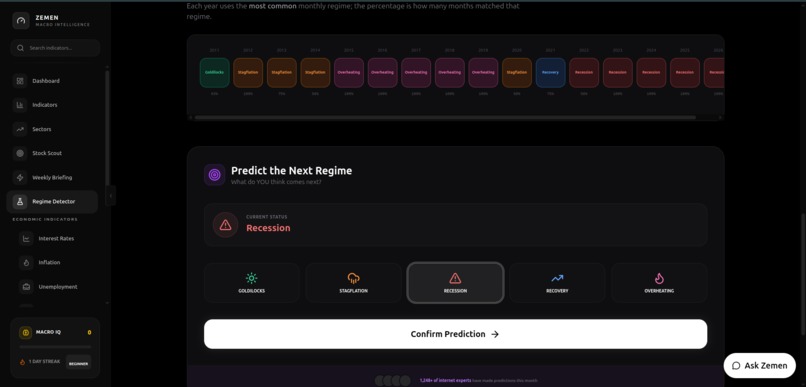Select the 2019 Overheating regime card
The image size is (806, 387).
(x=483, y=72)
